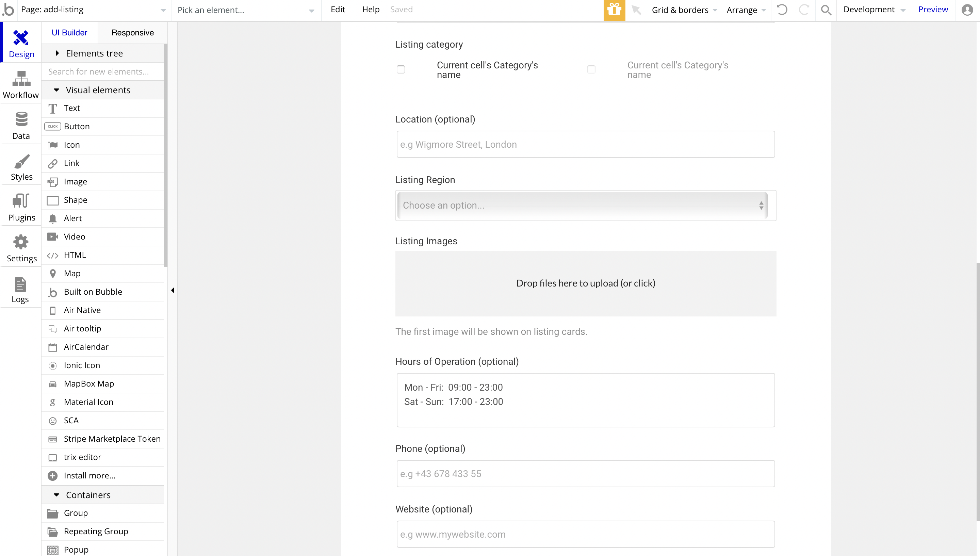Open the Plugins section
This screenshot has height=556, width=980.
21,208
